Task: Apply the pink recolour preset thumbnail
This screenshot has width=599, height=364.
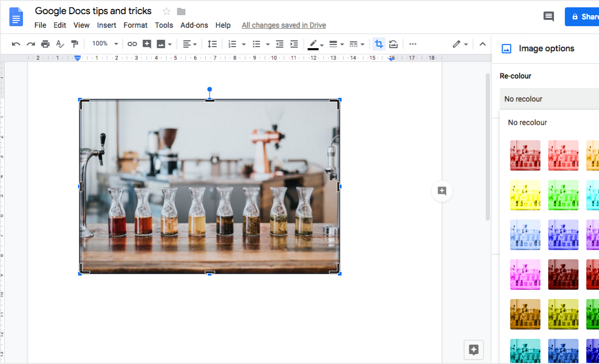Action: (525, 274)
